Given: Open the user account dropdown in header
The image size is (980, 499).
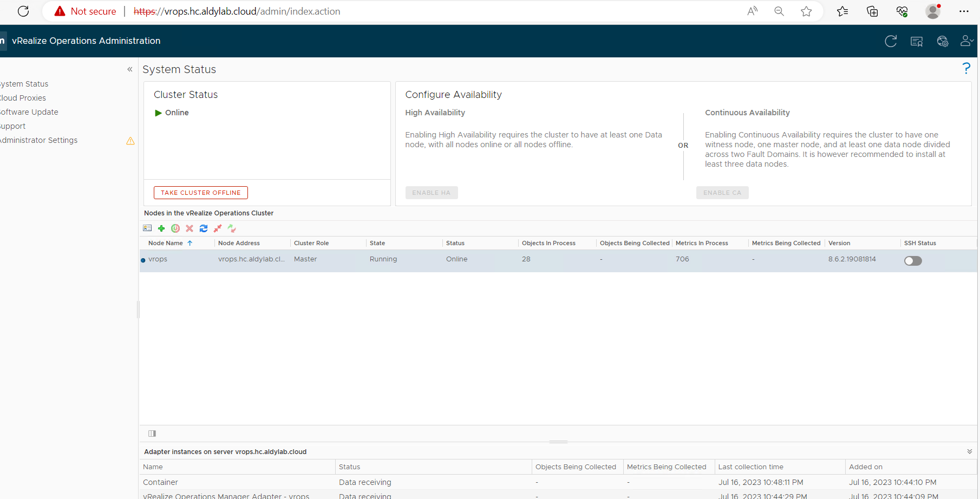Looking at the screenshot, I should coord(966,41).
